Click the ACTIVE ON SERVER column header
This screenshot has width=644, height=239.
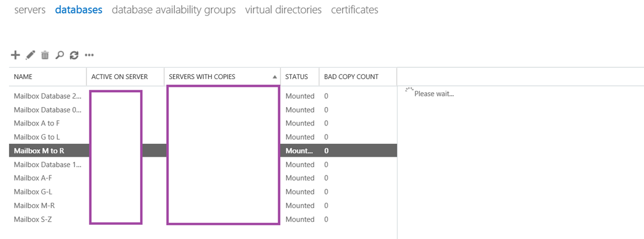[120, 77]
